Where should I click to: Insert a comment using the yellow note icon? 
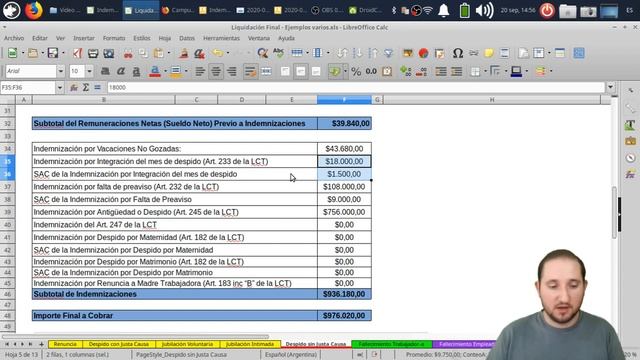click(489, 53)
